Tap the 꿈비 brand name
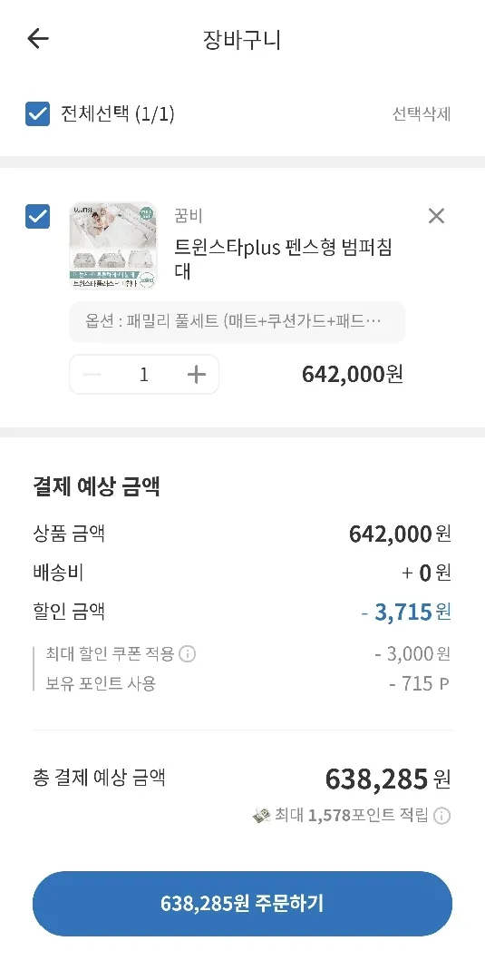Image resolution: width=485 pixels, height=980 pixels. 189,216
